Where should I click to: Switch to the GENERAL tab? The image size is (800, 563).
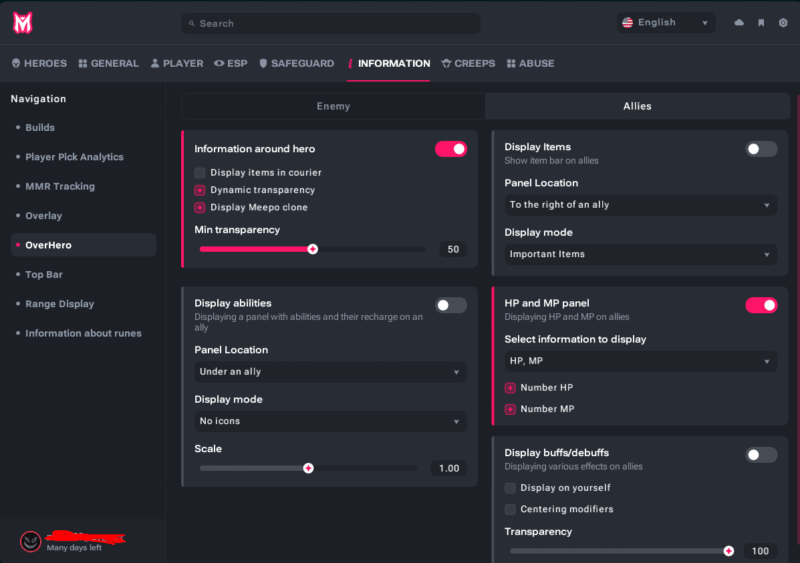tap(109, 63)
